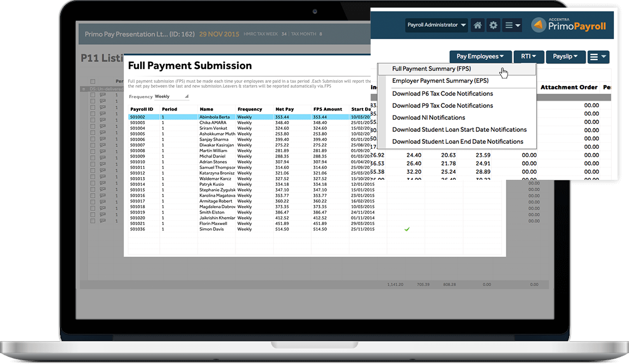Select employee Simon Davis

[211, 229]
